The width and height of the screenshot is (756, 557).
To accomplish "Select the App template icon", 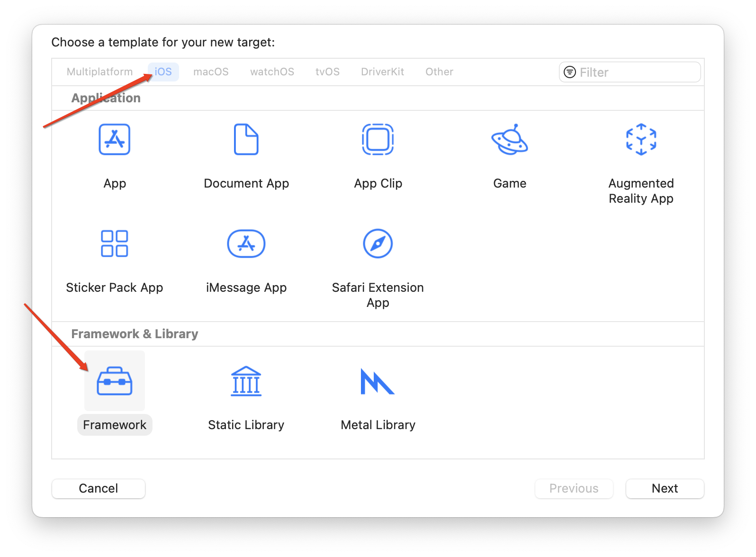I will (x=115, y=139).
